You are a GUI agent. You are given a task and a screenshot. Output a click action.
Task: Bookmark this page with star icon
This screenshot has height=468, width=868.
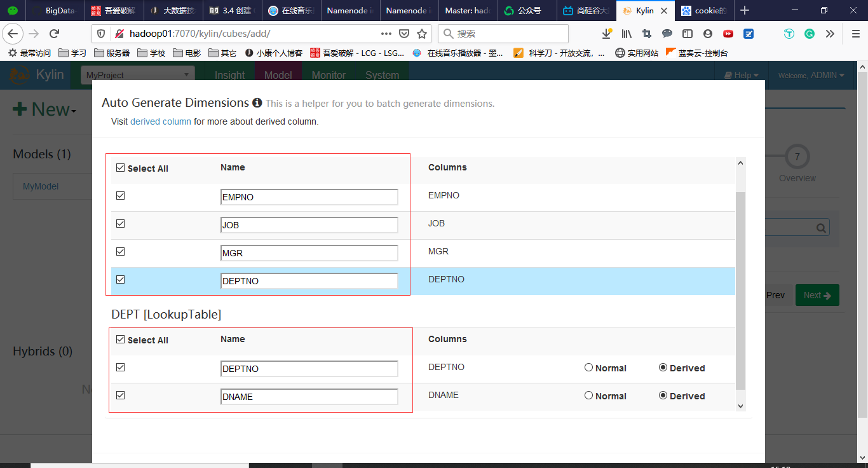tap(422, 34)
